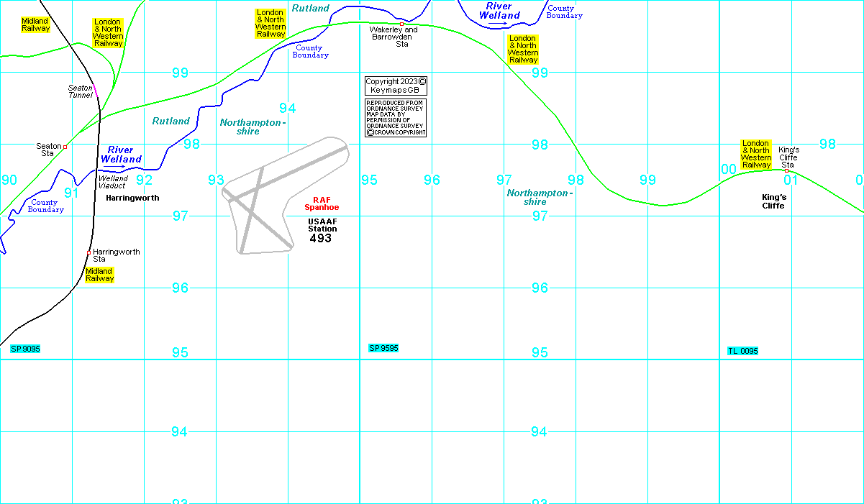Image resolution: width=864 pixels, height=504 pixels.
Task: Click the Harringworth village name label
Action: pyautogui.click(x=132, y=197)
